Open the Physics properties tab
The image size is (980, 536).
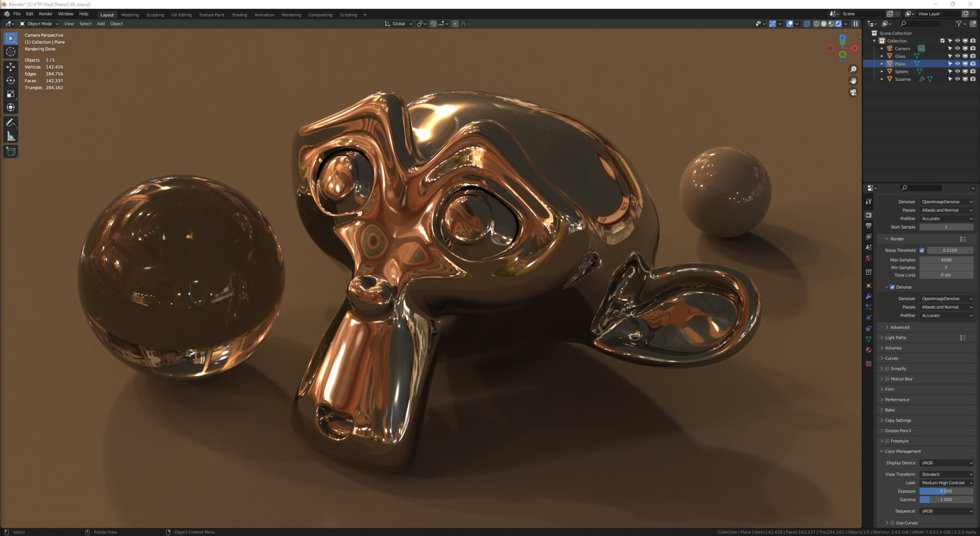click(x=868, y=318)
